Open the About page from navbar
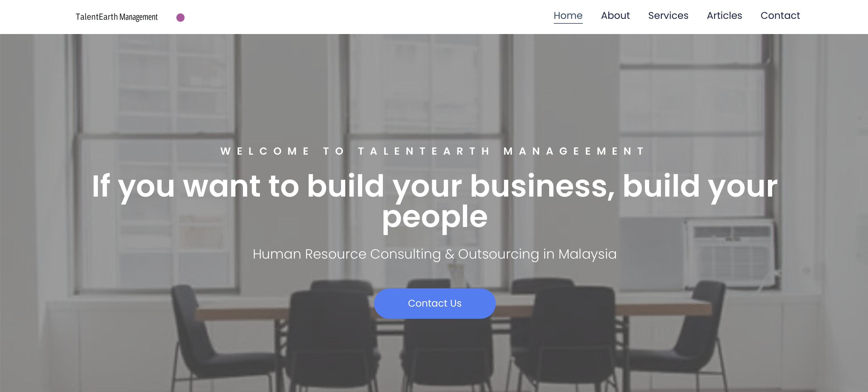This screenshot has width=868, height=392. (615, 15)
